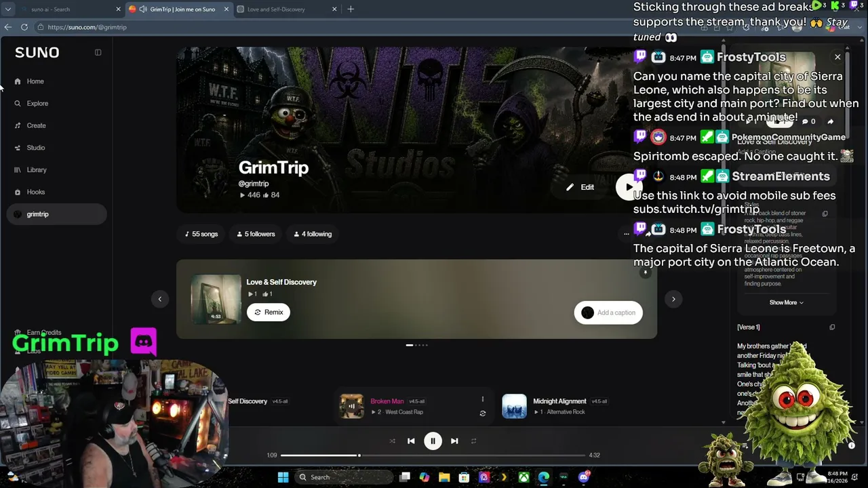
Task: Pause the Broken Man song thumbnail
Action: [351, 407]
